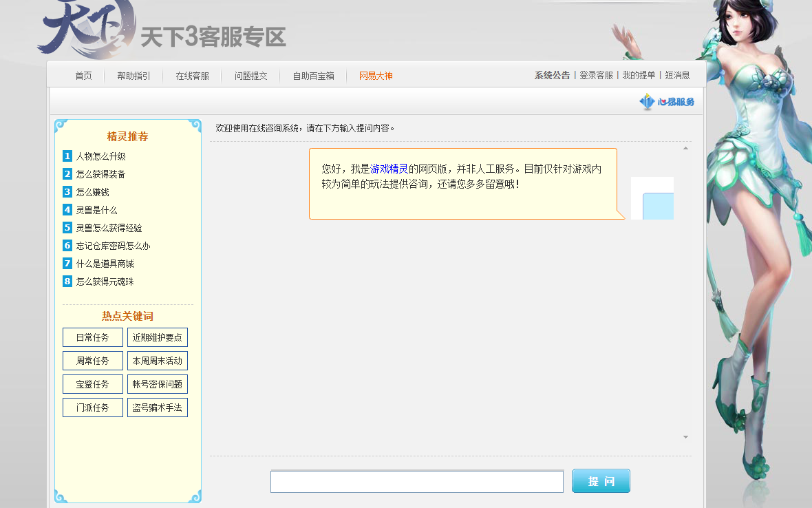Screen dimensions: 812x508
Task: Open 系统公告 link
Action: [x=552, y=76]
